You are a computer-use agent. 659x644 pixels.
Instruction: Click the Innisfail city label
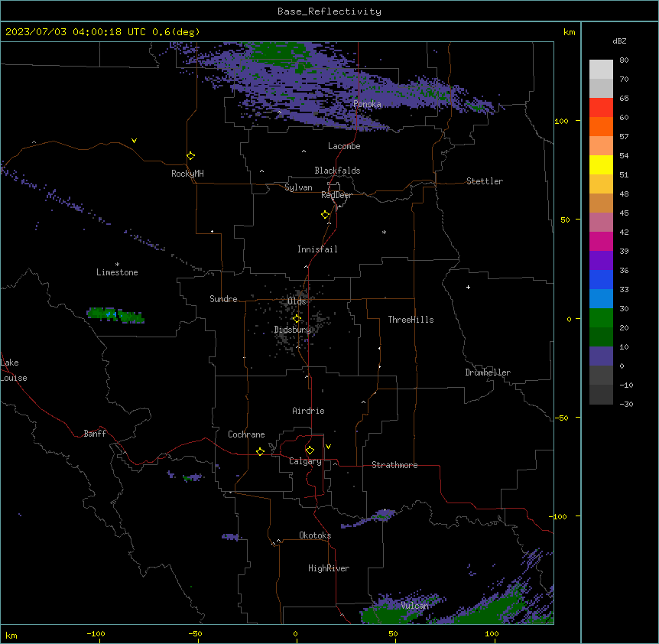pyautogui.click(x=317, y=249)
